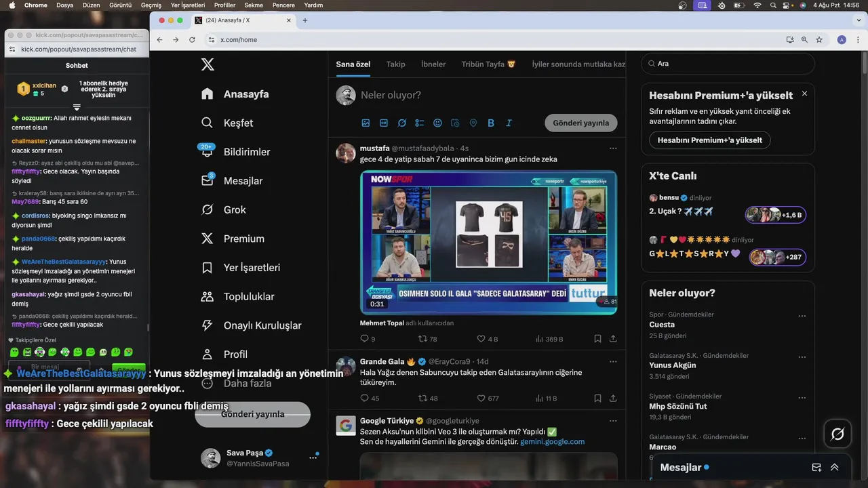Open emoji picker in the composer

[437, 123]
